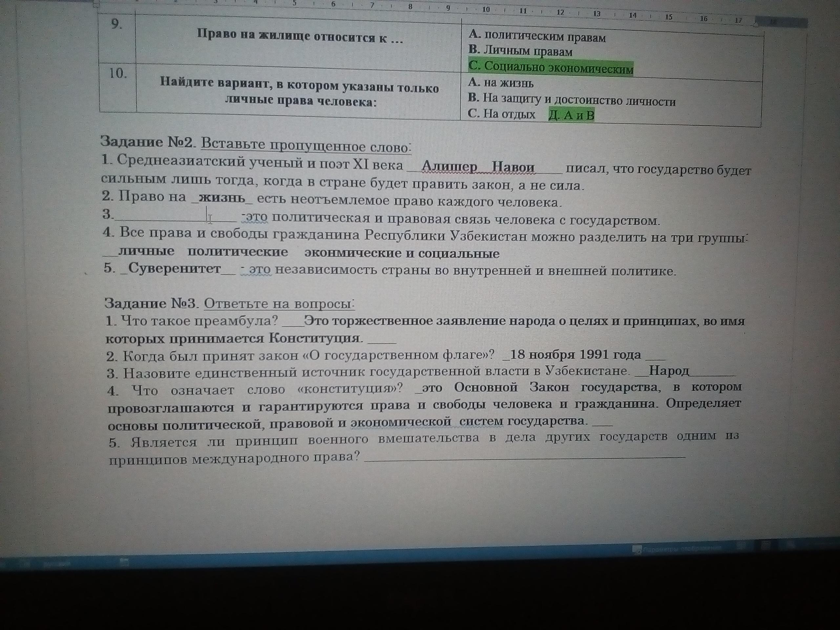The image size is (840, 630).
Task: Click the answer '18 ноября 1991 года'
Action: [x=575, y=355]
